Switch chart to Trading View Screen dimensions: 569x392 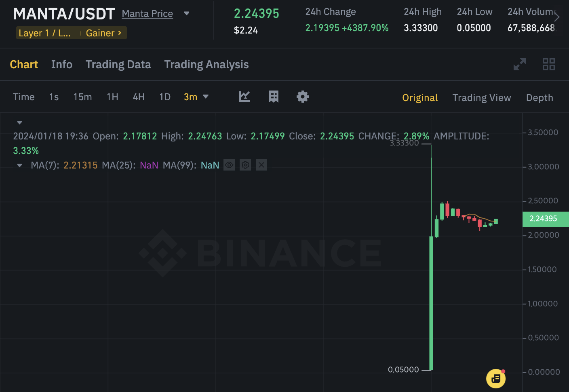(482, 98)
